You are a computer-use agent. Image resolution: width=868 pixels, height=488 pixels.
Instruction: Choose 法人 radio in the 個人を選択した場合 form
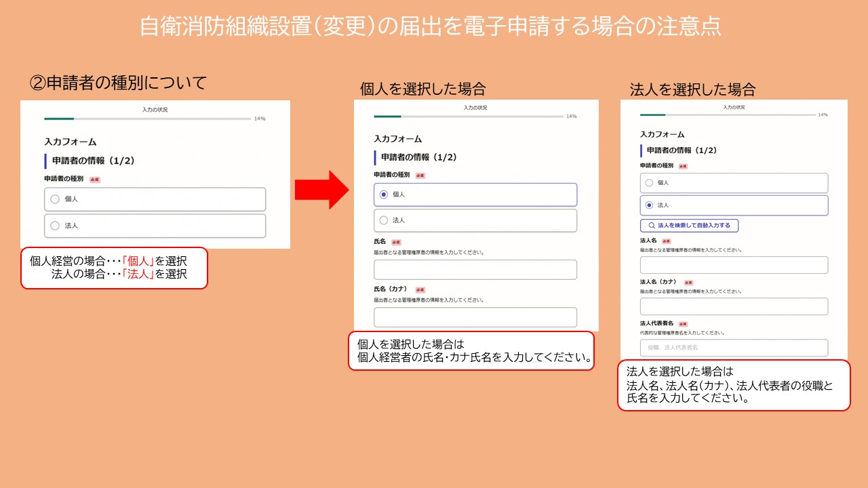point(384,220)
